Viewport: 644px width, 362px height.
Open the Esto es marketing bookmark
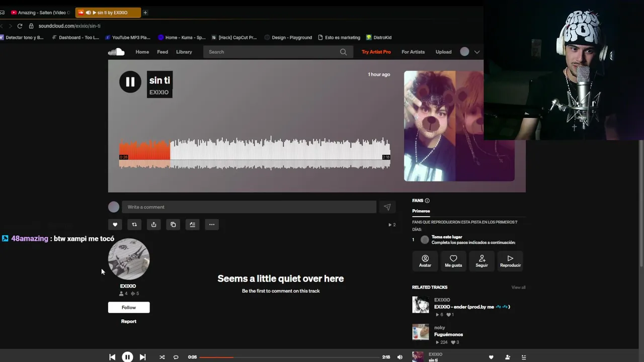(x=339, y=37)
